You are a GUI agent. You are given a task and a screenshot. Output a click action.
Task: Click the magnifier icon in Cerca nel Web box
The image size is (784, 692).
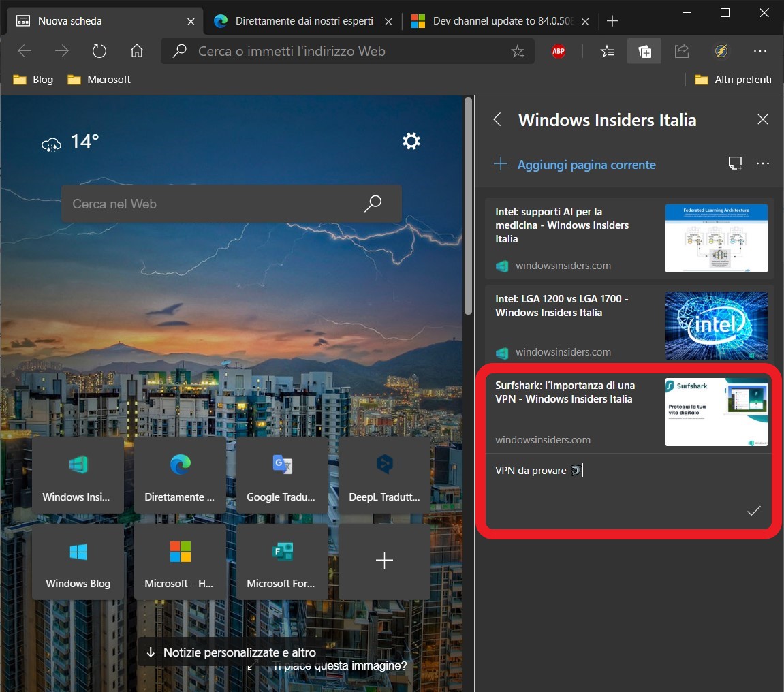click(x=373, y=204)
